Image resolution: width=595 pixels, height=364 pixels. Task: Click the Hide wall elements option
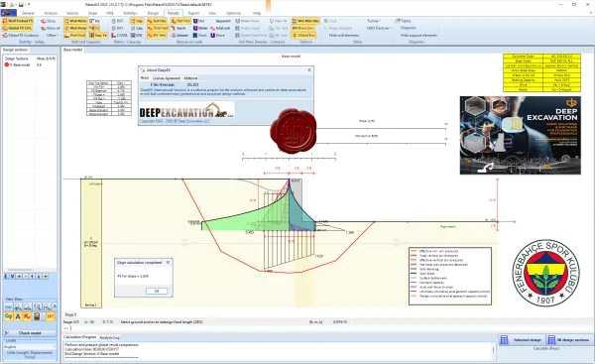tap(344, 36)
